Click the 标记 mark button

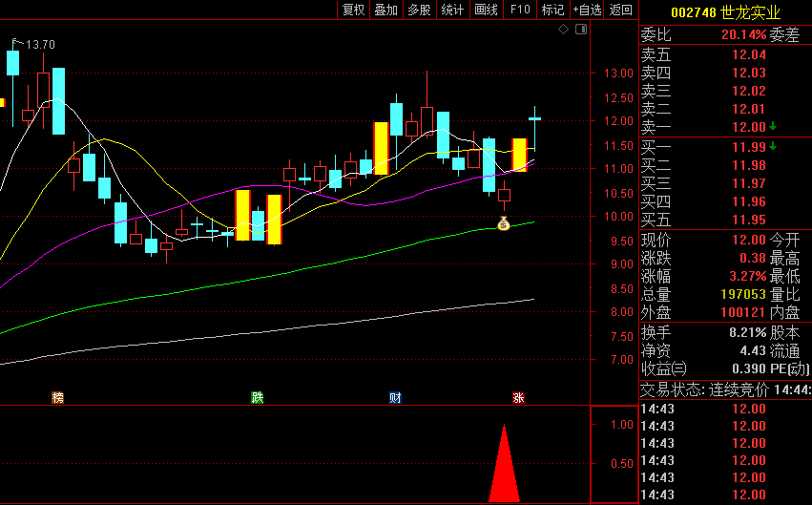pos(552,10)
